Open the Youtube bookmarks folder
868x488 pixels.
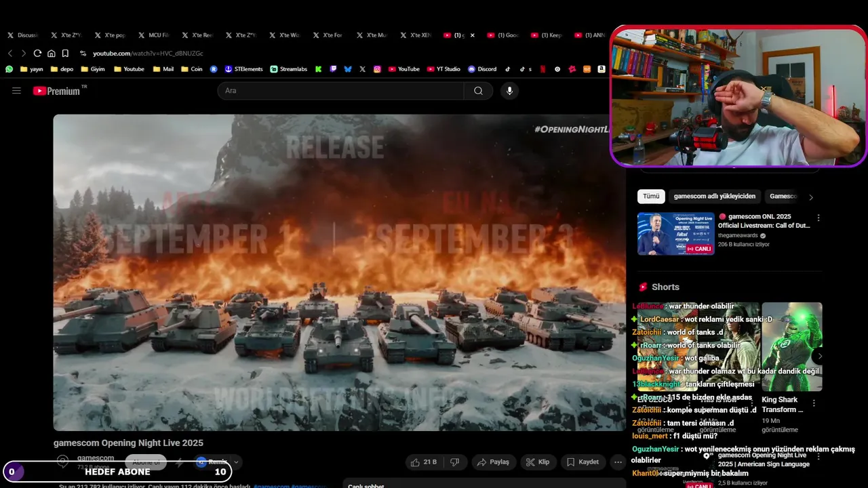point(129,69)
